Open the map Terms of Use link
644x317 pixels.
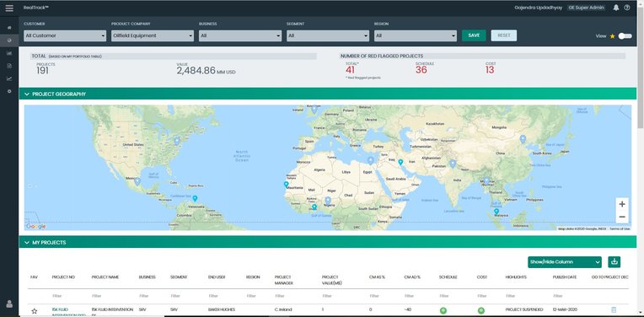(x=620, y=228)
